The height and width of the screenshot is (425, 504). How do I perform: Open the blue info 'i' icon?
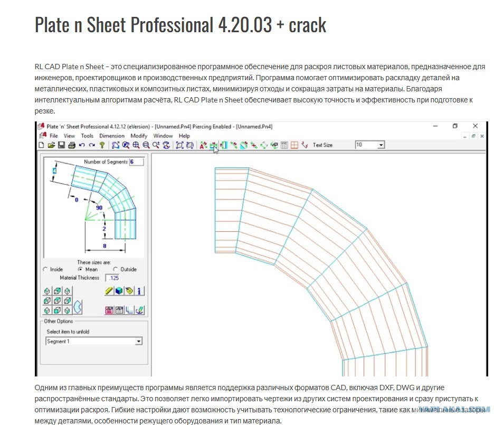click(x=139, y=291)
